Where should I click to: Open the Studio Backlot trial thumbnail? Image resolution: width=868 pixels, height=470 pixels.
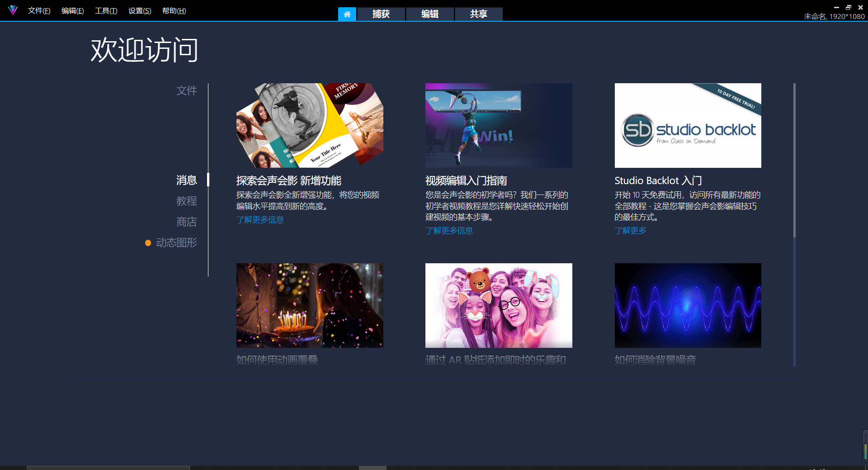pos(687,125)
